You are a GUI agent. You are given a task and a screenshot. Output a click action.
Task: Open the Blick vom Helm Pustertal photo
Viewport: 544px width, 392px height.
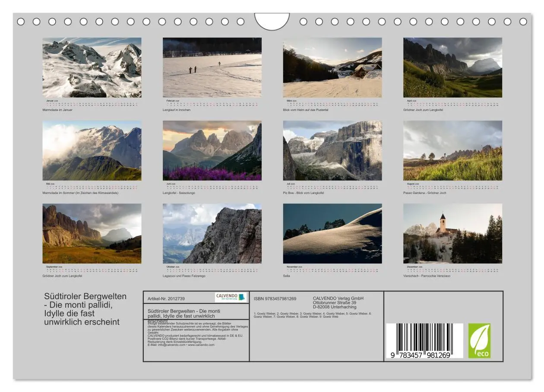(332, 67)
